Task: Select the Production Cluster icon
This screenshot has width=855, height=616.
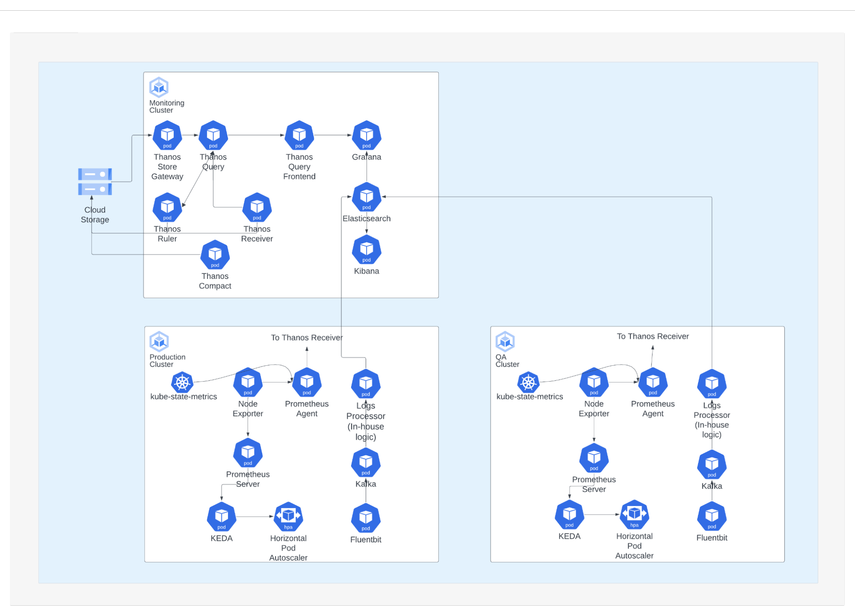Action: tap(159, 341)
